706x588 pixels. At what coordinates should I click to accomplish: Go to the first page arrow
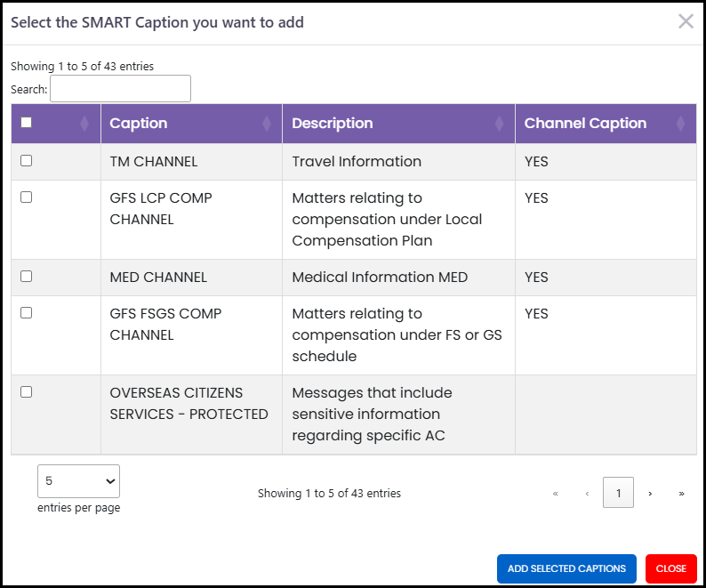click(556, 494)
